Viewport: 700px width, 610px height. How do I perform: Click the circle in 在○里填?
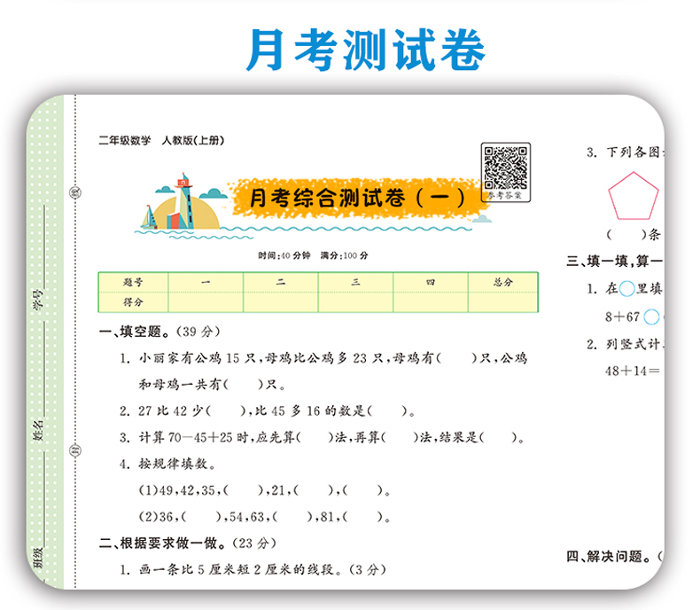(626, 288)
